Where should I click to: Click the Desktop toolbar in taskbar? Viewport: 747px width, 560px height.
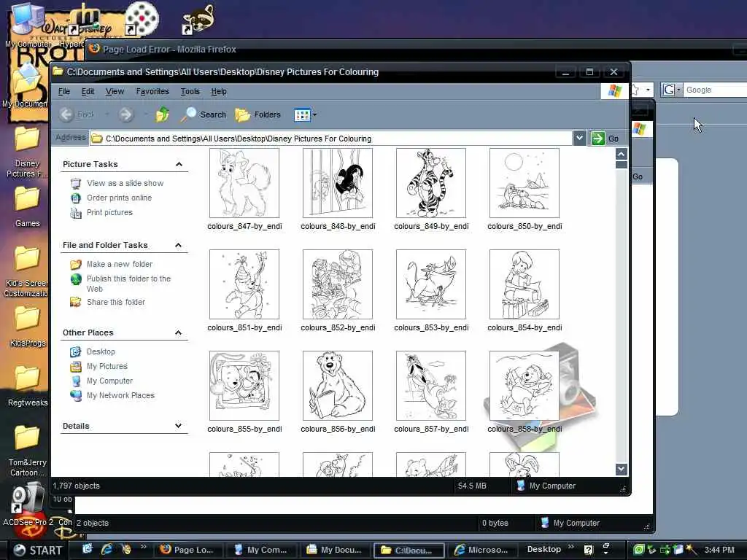pos(544,550)
